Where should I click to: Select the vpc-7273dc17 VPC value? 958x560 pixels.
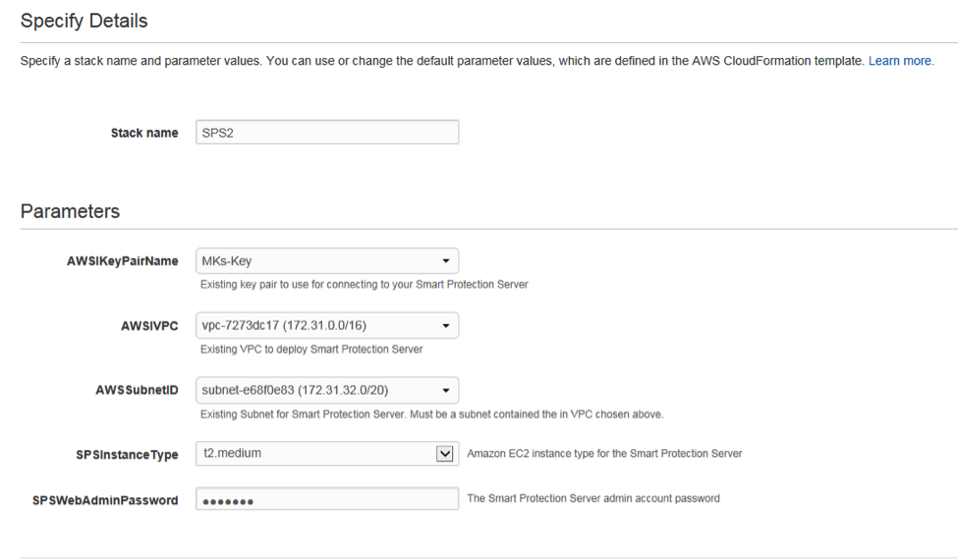coord(283,325)
